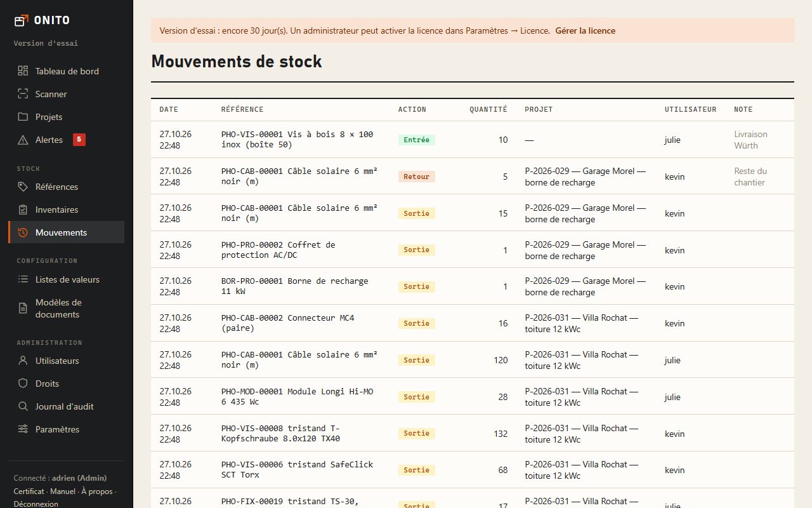Click the Listes de valeurs list icon
The width and height of the screenshot is (812, 508).
click(x=23, y=279)
